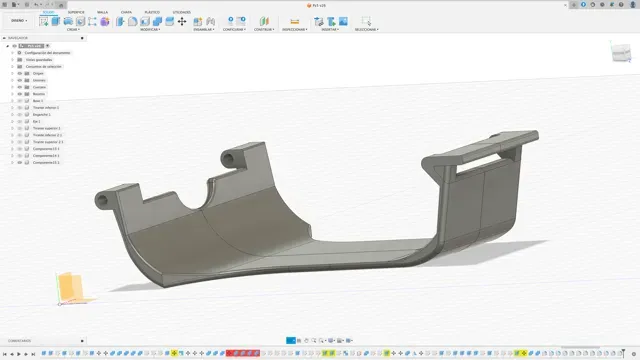The width and height of the screenshot is (640, 360).
Task: Select the Fillet tool in Modificar
Action: (x=133, y=21)
